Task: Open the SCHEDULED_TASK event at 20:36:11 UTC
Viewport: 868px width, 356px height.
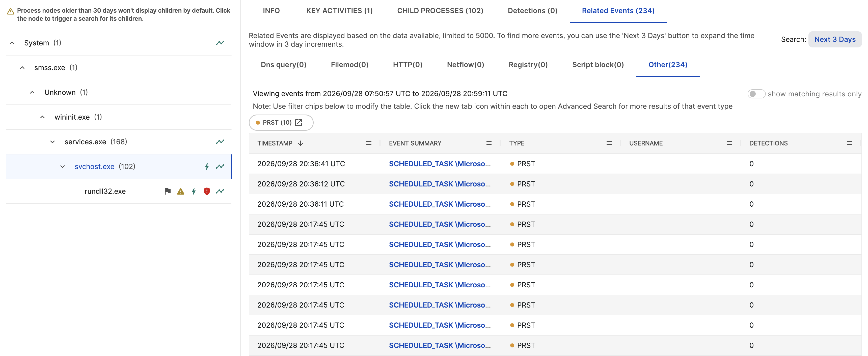Action: pyautogui.click(x=440, y=204)
